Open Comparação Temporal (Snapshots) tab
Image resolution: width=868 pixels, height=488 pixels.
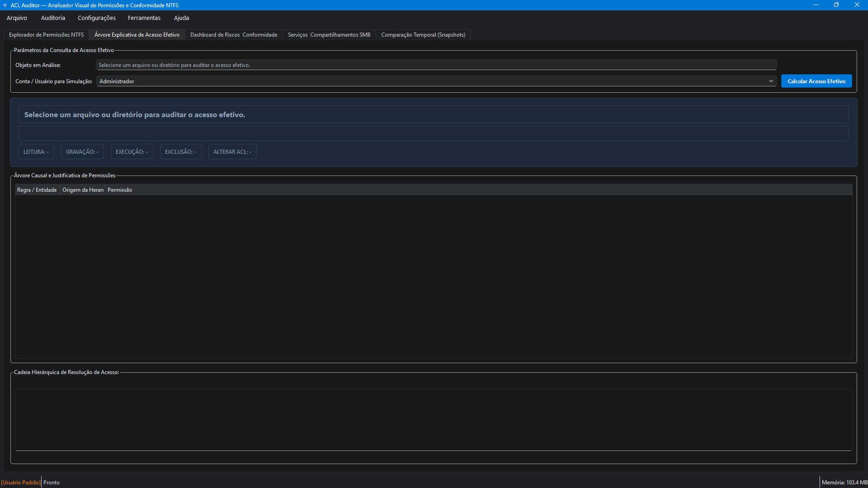point(423,35)
